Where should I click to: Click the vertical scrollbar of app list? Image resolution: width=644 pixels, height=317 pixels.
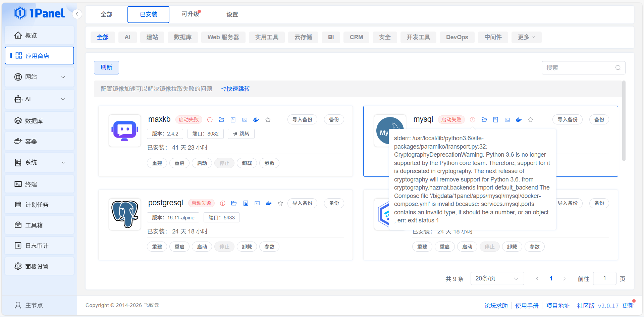click(x=624, y=121)
